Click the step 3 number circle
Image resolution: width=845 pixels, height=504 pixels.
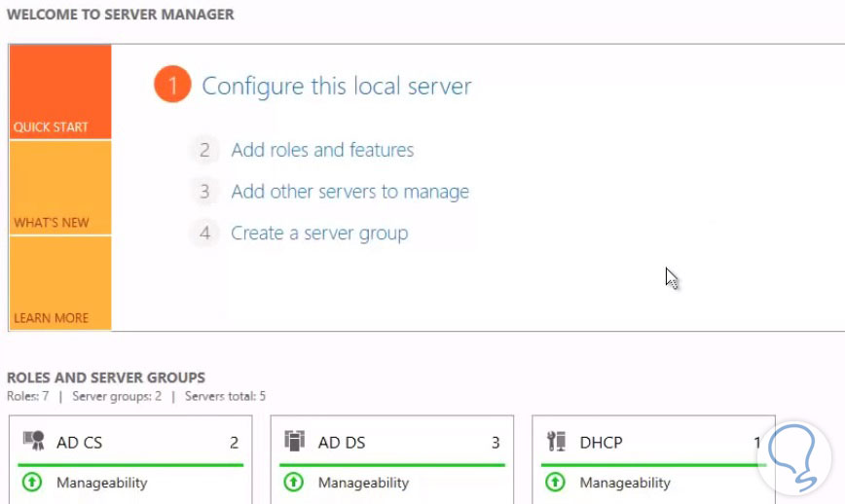point(204,192)
